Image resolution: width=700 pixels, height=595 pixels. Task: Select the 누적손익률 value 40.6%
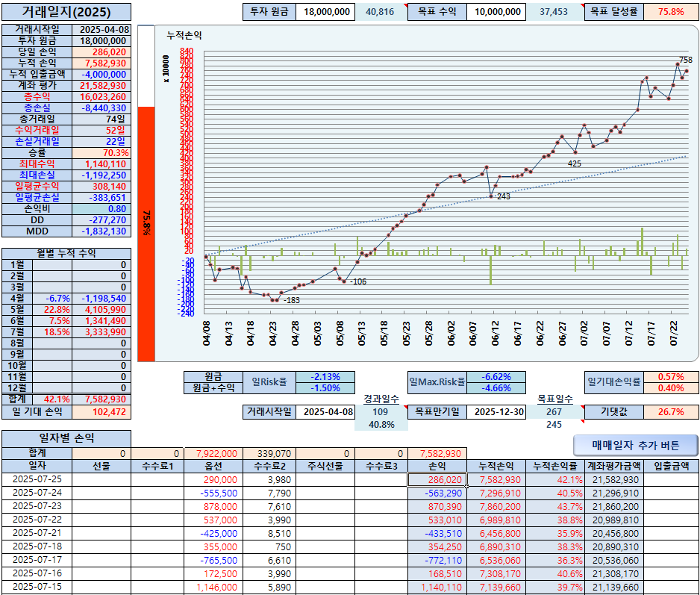554,573
